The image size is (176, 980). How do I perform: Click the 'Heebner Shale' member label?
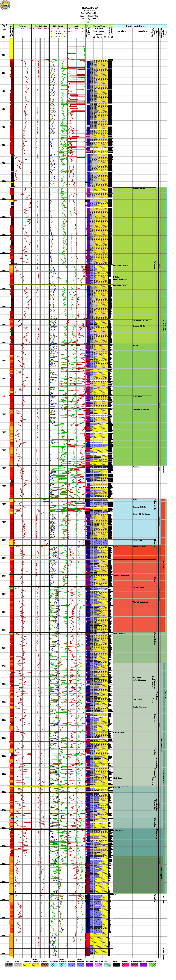click(119, 732)
